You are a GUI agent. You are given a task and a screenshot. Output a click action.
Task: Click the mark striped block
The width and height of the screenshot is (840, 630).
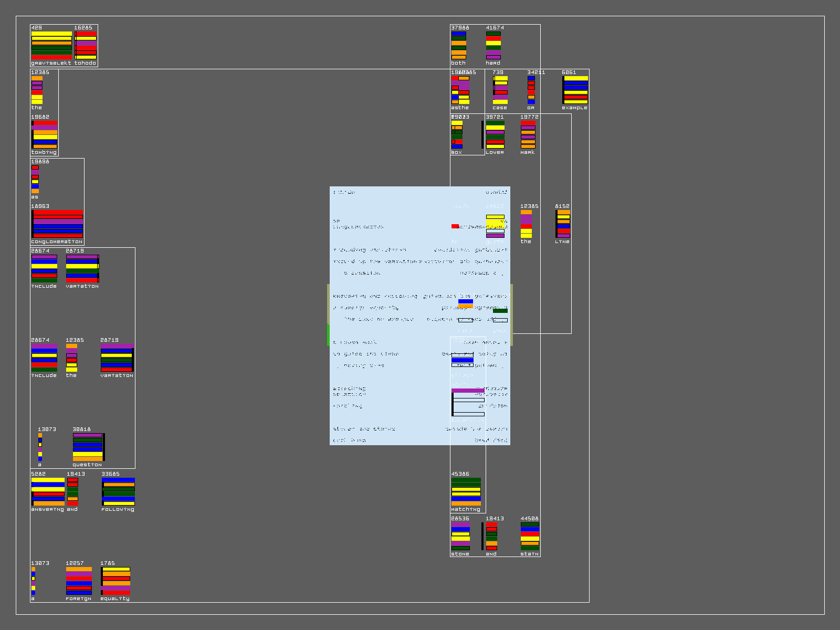coord(528,134)
